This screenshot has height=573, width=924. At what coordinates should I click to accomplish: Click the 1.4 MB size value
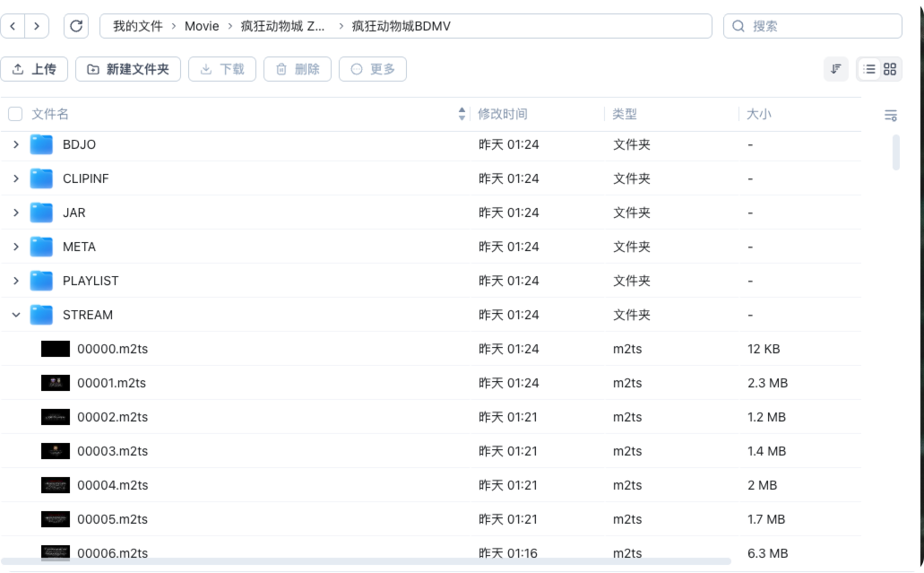click(x=766, y=451)
